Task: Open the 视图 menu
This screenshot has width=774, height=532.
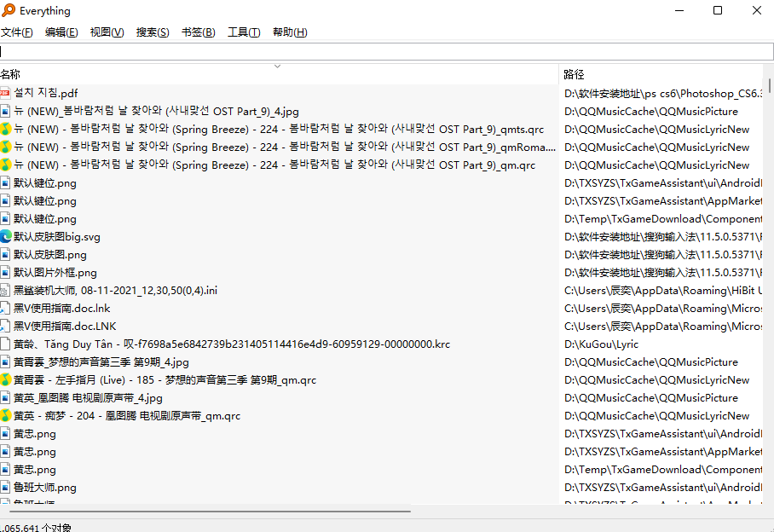Action: pyautogui.click(x=106, y=32)
